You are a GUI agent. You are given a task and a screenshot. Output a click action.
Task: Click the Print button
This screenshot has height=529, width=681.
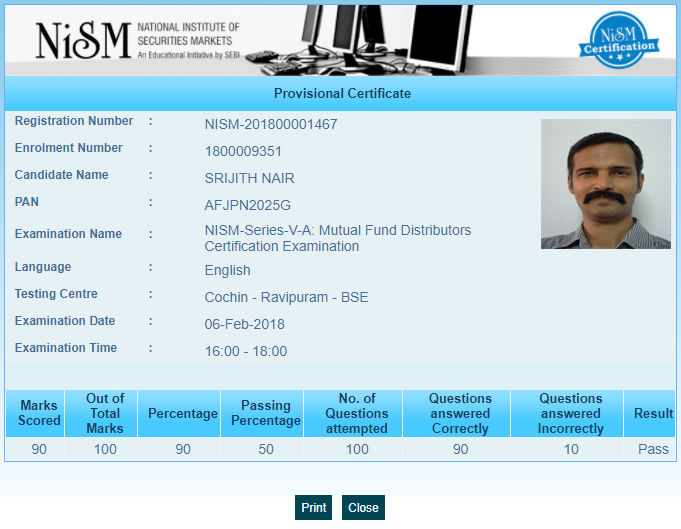(x=313, y=507)
